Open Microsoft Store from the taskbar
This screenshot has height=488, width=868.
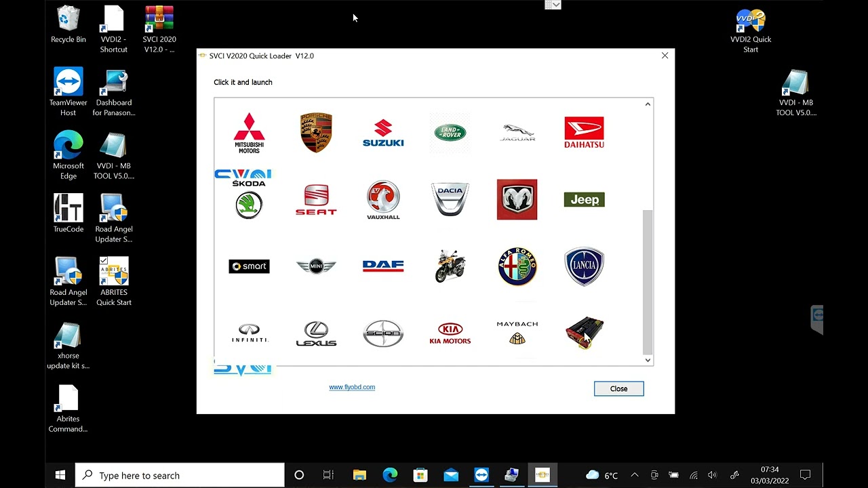[x=420, y=475]
